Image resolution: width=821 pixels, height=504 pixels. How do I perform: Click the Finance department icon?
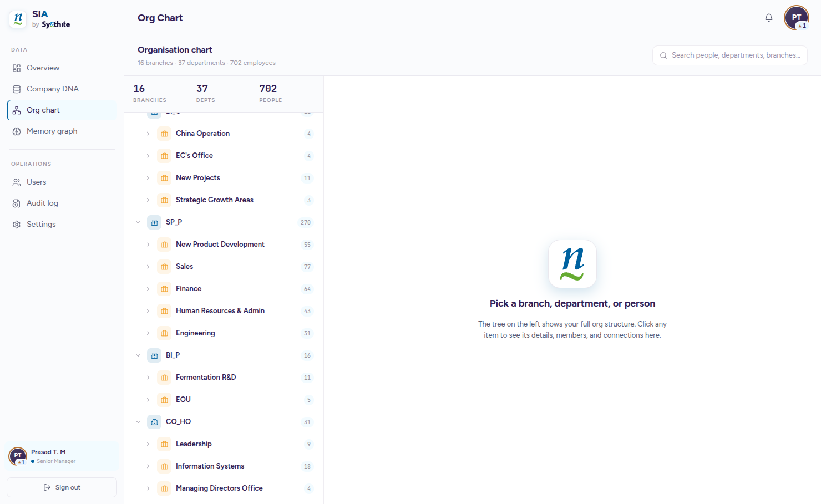[164, 289]
